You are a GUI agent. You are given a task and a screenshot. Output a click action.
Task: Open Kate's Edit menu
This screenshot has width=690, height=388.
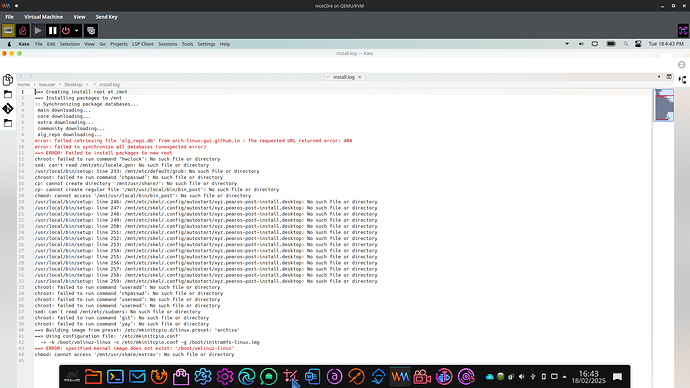point(51,44)
